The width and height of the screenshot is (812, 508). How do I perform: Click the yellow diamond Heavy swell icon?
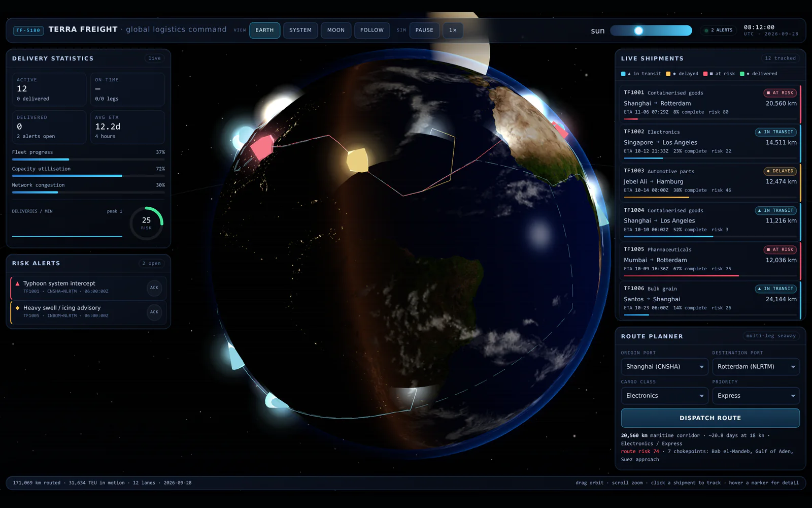coord(18,308)
